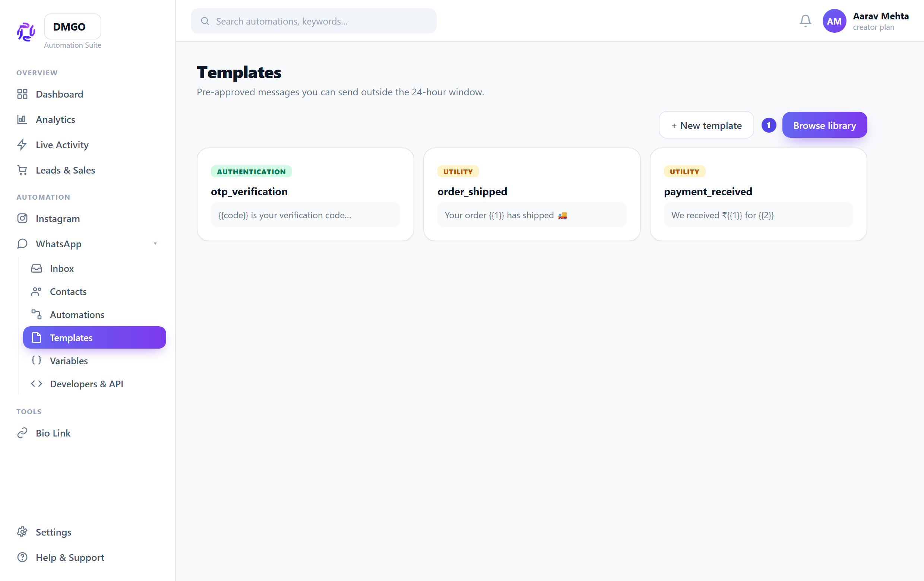Image resolution: width=924 pixels, height=581 pixels.
Task: Open the Dashboard grid icon
Action: (22, 94)
